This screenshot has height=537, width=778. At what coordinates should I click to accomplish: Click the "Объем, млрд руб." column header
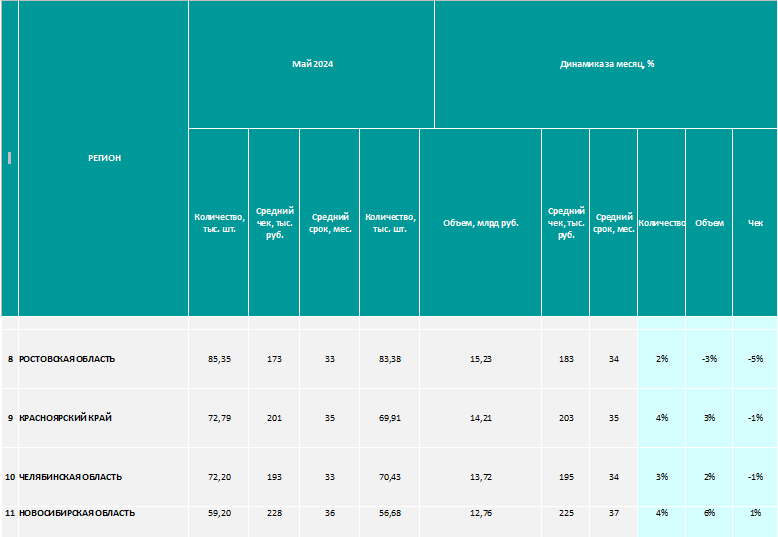coord(480,223)
